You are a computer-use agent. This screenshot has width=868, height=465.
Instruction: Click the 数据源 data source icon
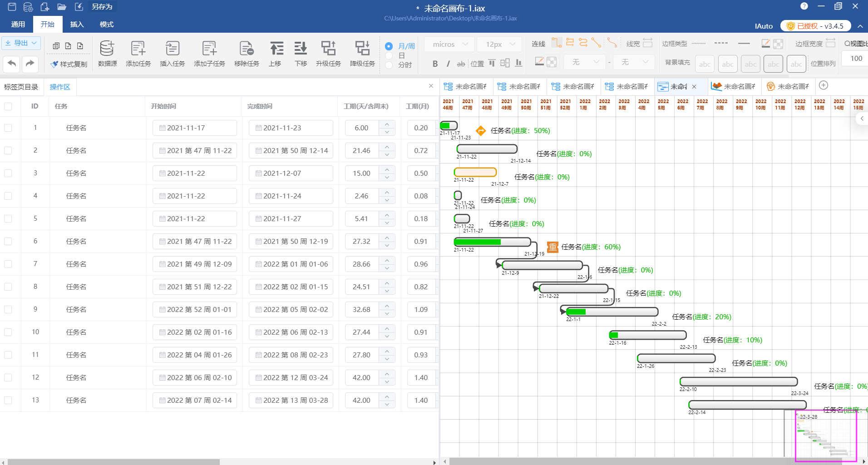pos(107,48)
